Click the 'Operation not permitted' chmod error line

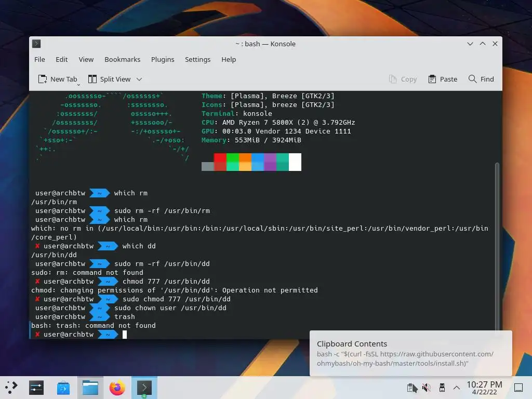[175, 290]
